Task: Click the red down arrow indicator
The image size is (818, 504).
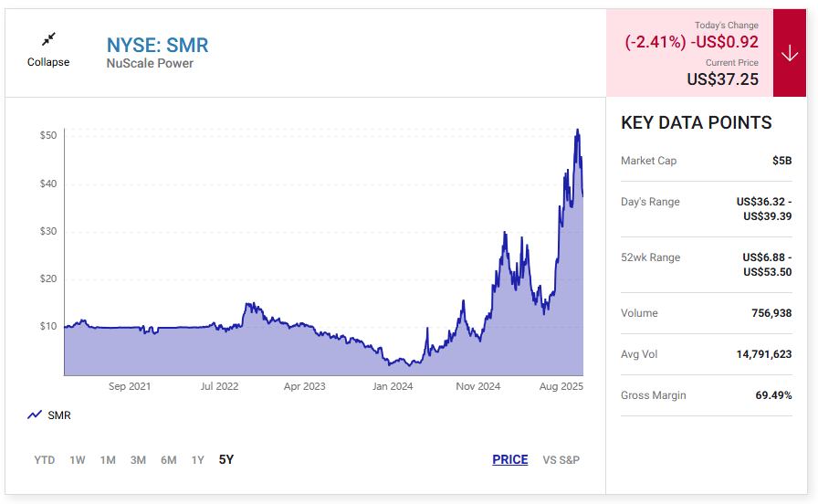Action: [790, 53]
